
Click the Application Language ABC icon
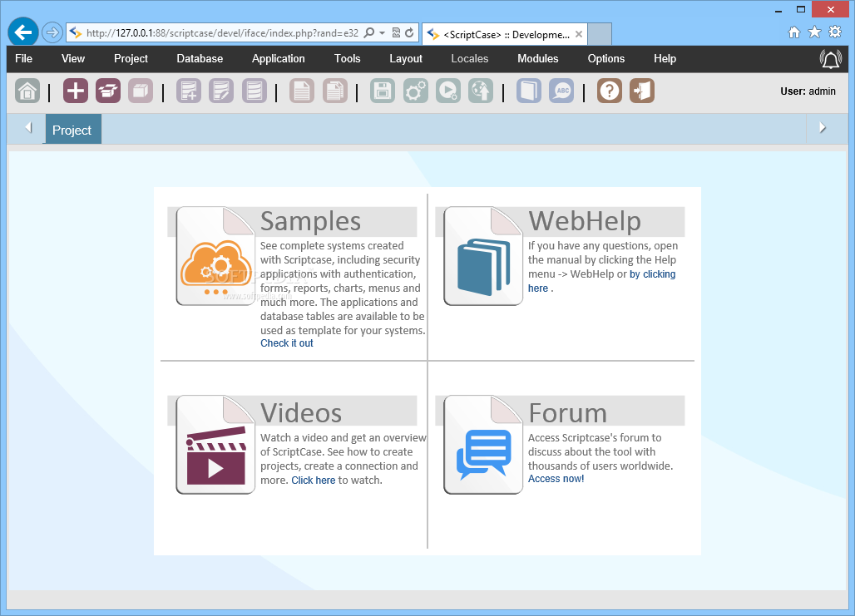pyautogui.click(x=561, y=91)
